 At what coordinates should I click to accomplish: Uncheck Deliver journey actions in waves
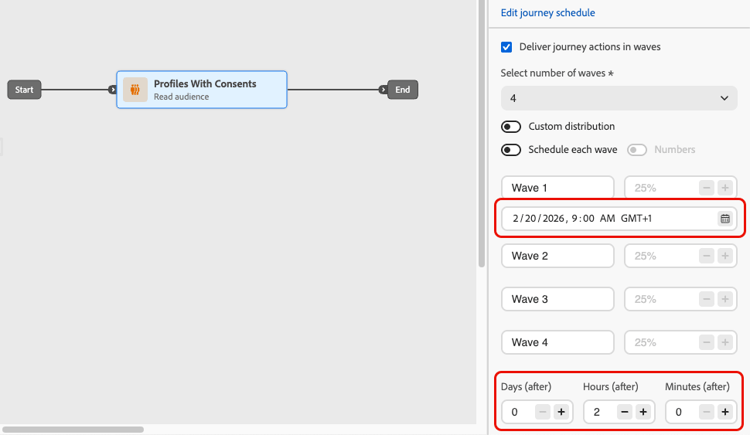(507, 47)
